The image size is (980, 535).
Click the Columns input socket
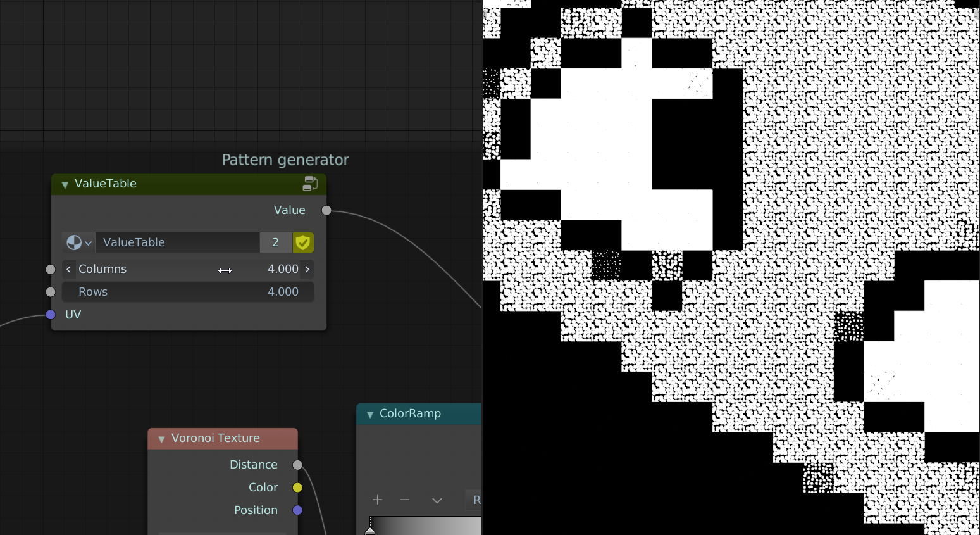(51, 269)
